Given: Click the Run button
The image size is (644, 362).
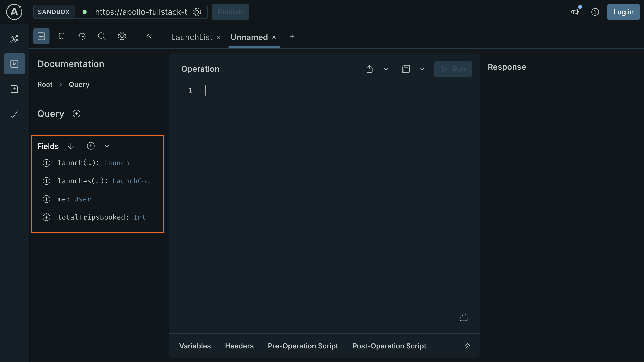Looking at the screenshot, I should pyautogui.click(x=453, y=69).
